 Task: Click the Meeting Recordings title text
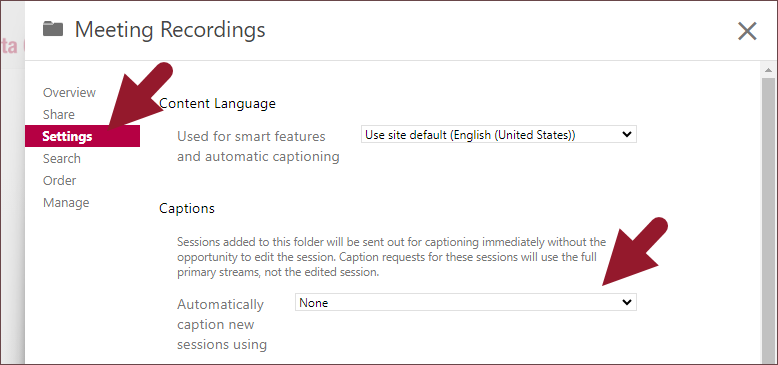(x=170, y=30)
